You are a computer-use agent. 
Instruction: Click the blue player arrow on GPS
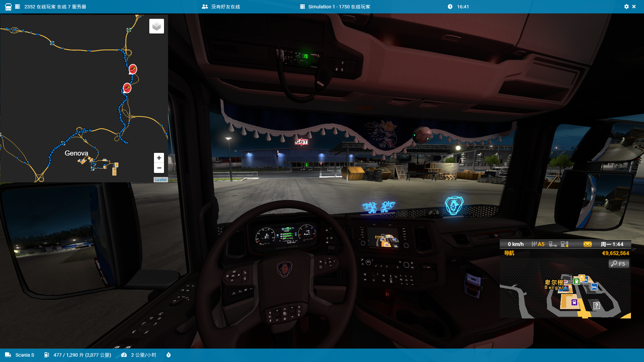click(x=565, y=288)
